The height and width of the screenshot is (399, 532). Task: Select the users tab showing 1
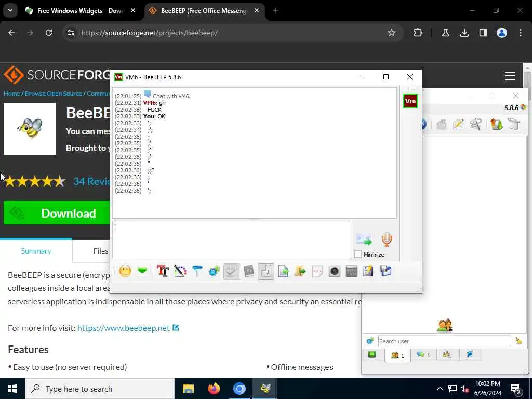pyautogui.click(x=397, y=355)
